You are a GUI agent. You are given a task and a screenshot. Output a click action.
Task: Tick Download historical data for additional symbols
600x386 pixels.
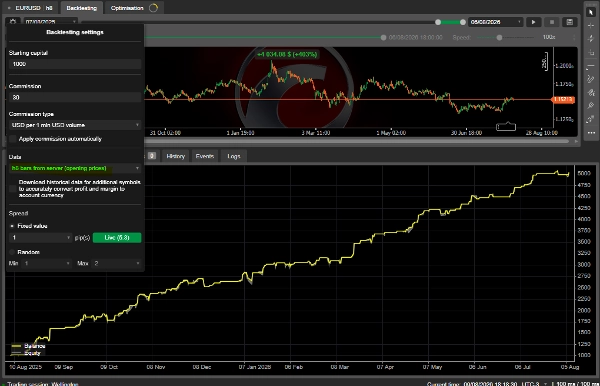(x=13, y=189)
